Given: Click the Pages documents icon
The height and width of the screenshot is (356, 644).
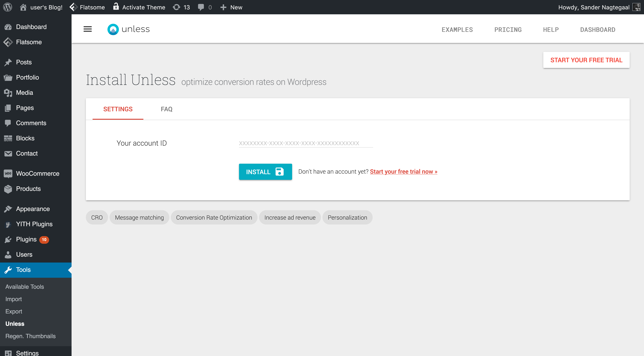Looking at the screenshot, I should (8, 108).
